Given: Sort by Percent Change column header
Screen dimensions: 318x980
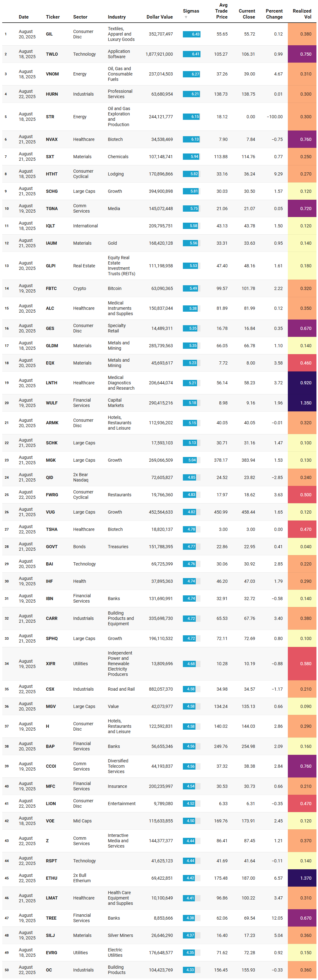Looking at the screenshot, I should pyautogui.click(x=274, y=14).
